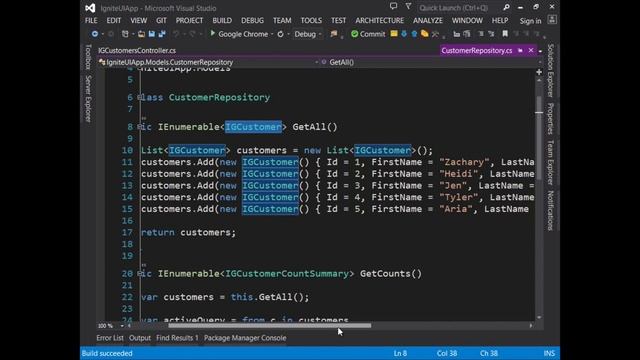The height and width of the screenshot is (360, 640).
Task: Click the Save All icon
Action: [162, 34]
